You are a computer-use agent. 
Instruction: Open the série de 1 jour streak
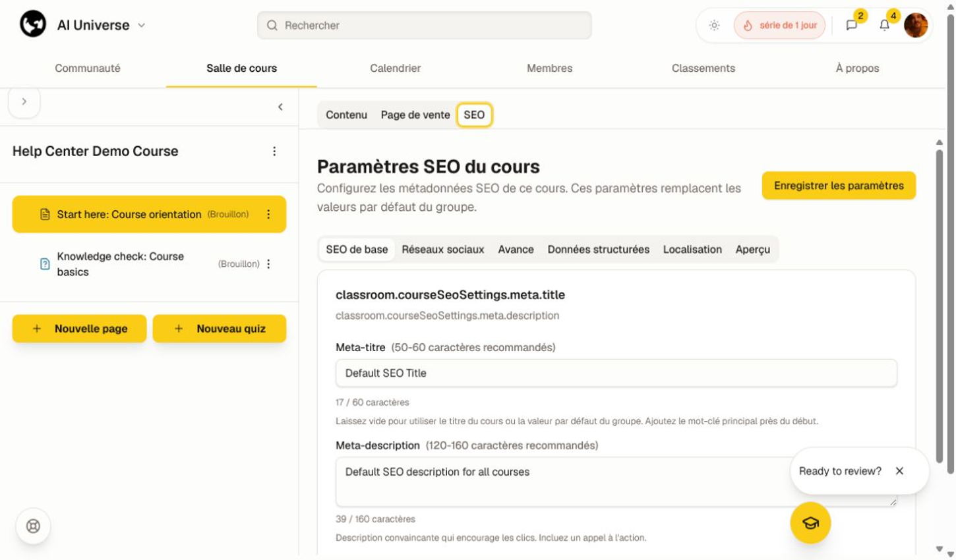point(779,25)
